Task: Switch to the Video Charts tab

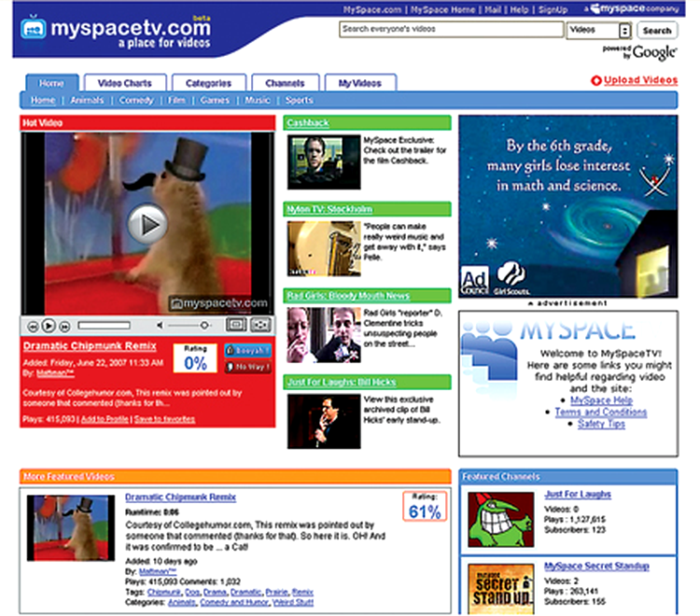Action: (125, 83)
